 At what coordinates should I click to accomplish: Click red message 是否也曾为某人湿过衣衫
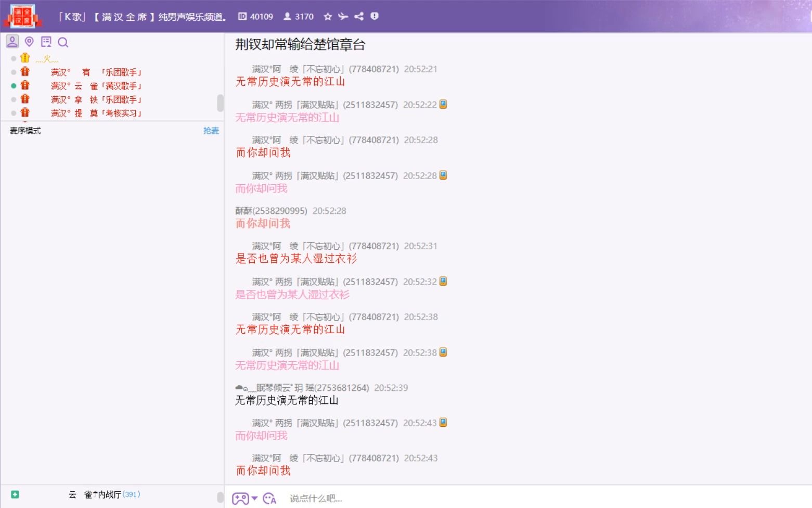point(297,259)
